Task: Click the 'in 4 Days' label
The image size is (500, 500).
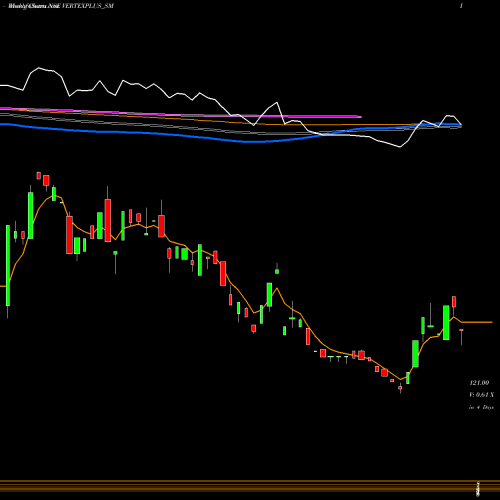Action: pyautogui.click(x=481, y=407)
